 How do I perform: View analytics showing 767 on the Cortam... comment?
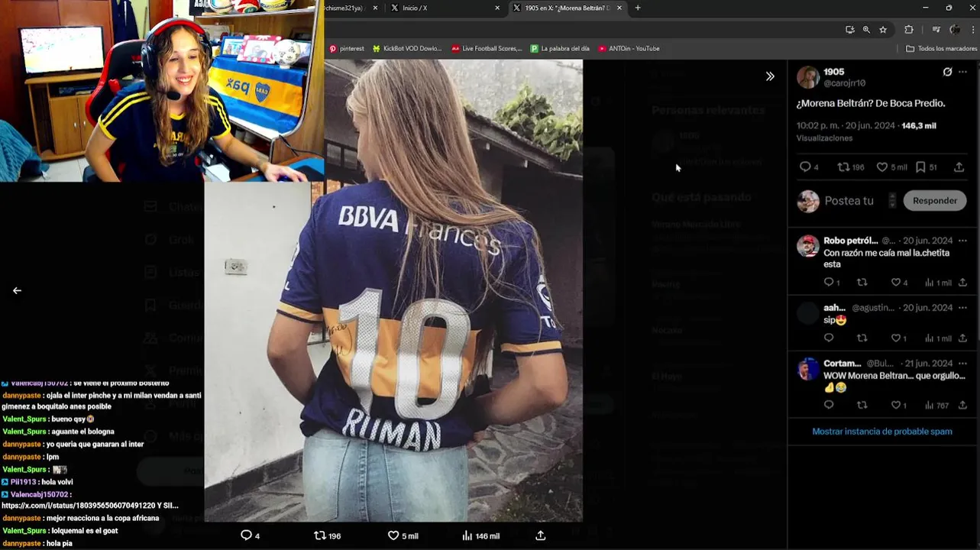(x=936, y=405)
